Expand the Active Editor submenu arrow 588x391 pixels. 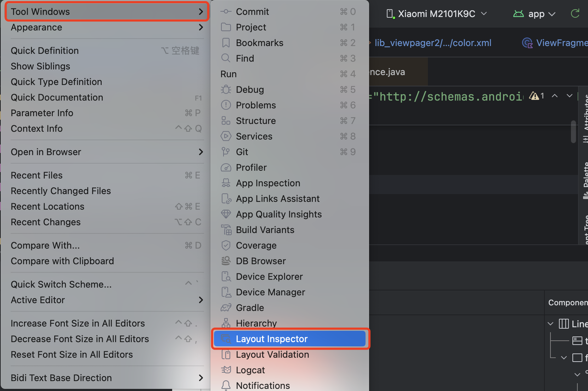click(201, 300)
